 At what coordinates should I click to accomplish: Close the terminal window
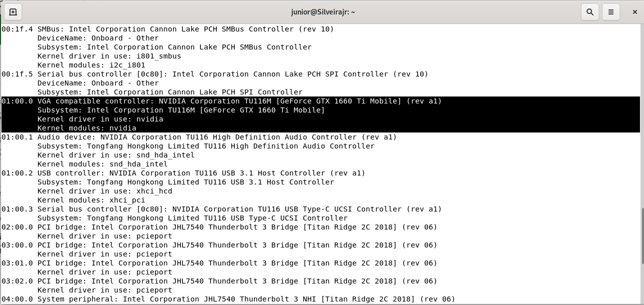click(x=635, y=12)
